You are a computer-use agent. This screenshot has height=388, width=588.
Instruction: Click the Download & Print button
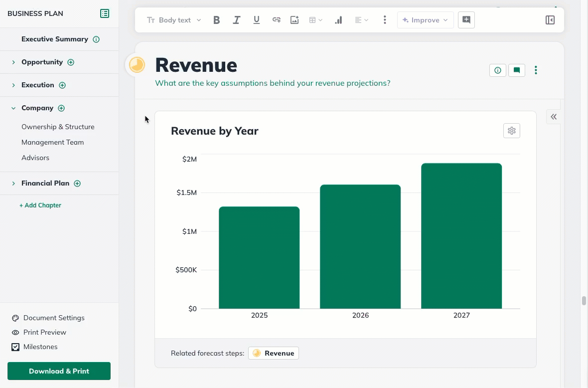click(59, 371)
